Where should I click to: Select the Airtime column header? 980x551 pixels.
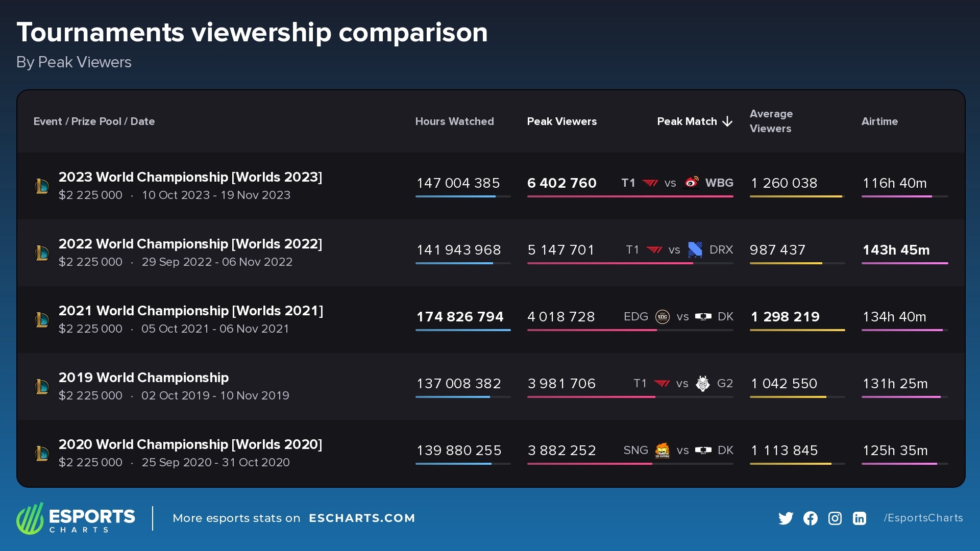[879, 121]
